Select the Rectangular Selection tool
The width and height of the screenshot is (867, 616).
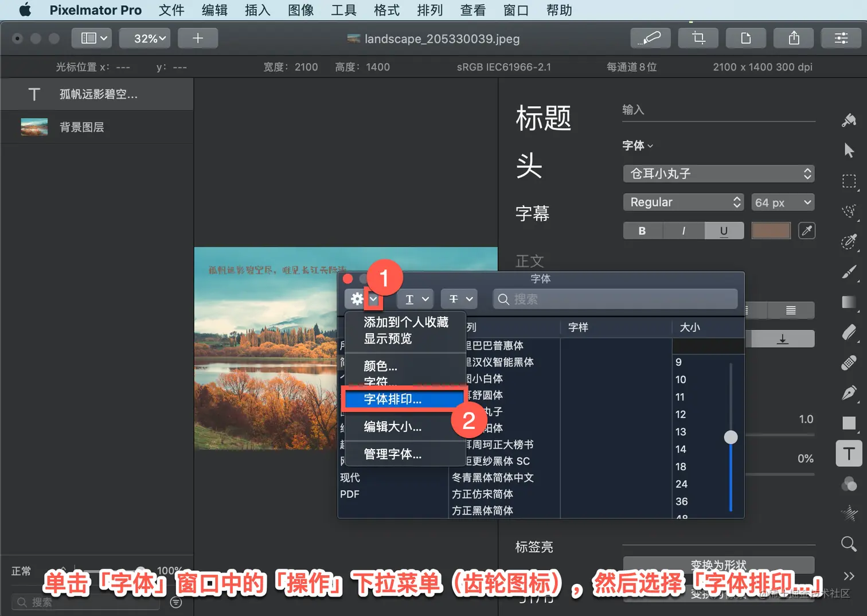pos(849,181)
